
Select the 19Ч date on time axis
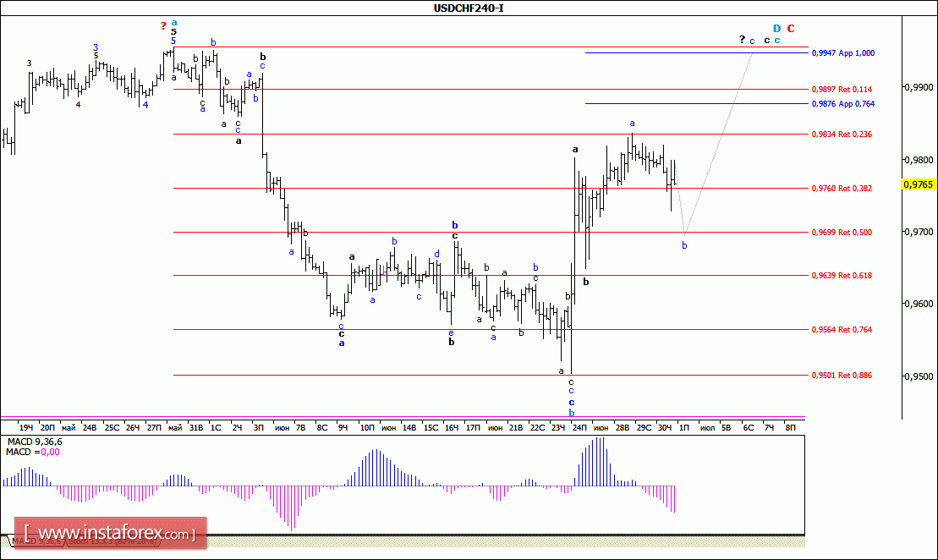click(x=25, y=428)
